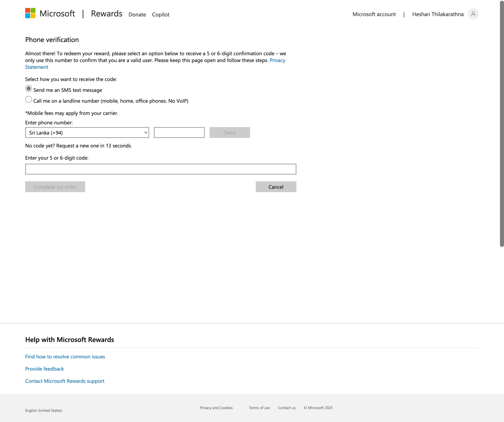
Task: Click Provide feedback link
Action: point(44,369)
